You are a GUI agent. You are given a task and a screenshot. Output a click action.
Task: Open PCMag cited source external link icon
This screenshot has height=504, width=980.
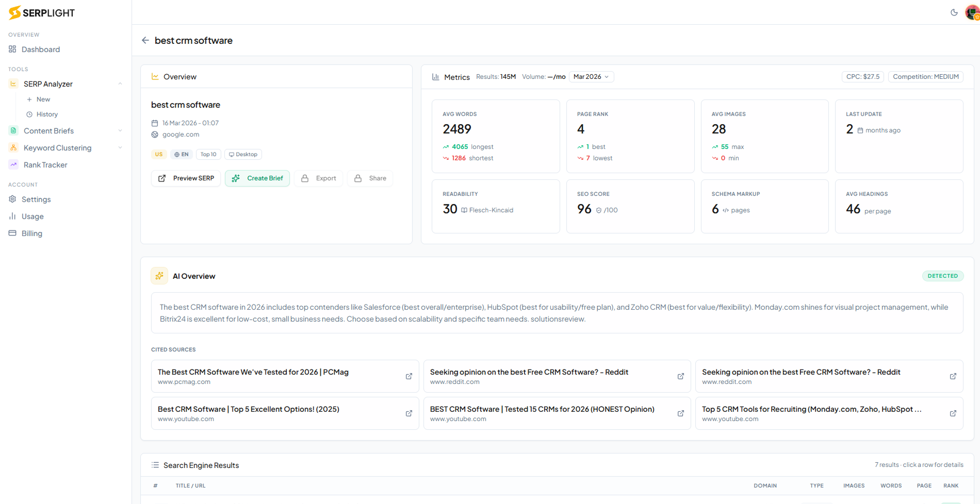click(409, 376)
